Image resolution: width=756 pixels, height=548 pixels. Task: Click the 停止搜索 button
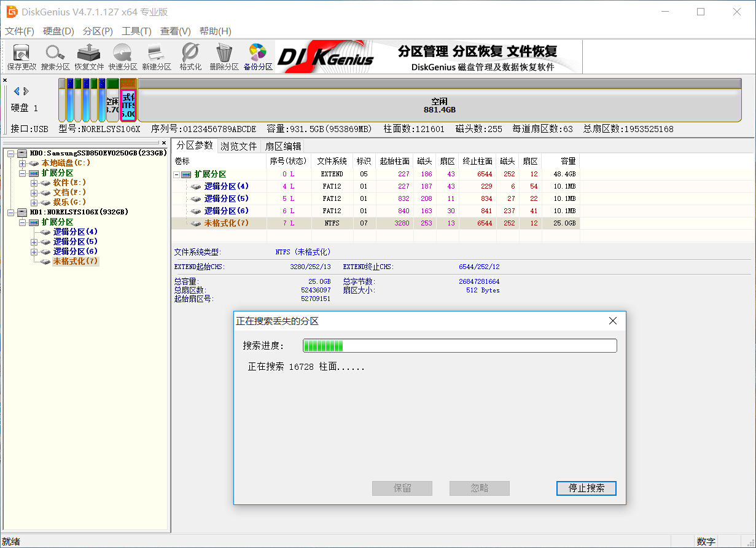pyautogui.click(x=586, y=488)
